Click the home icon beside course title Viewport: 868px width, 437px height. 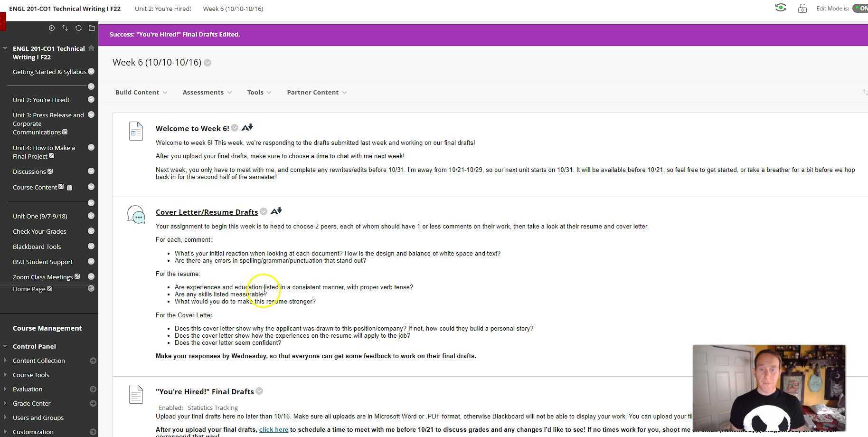tap(91, 48)
